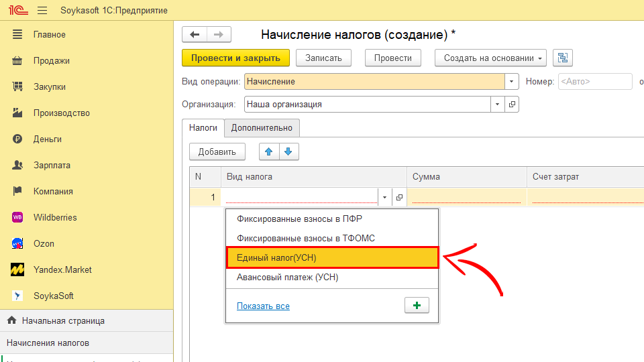This screenshot has height=362, width=644.
Task: Create new tax type with green plus
Action: tap(417, 306)
